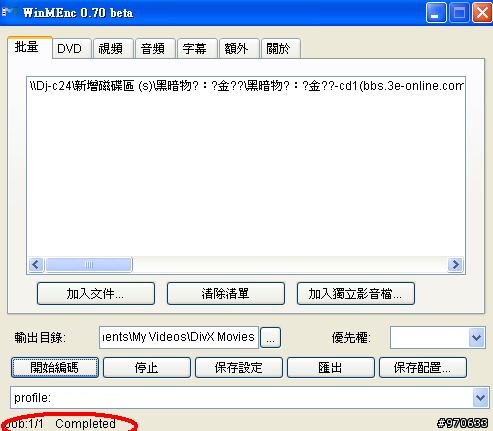Open the 關於 tab
The width and height of the screenshot is (493, 431).
[x=281, y=49]
